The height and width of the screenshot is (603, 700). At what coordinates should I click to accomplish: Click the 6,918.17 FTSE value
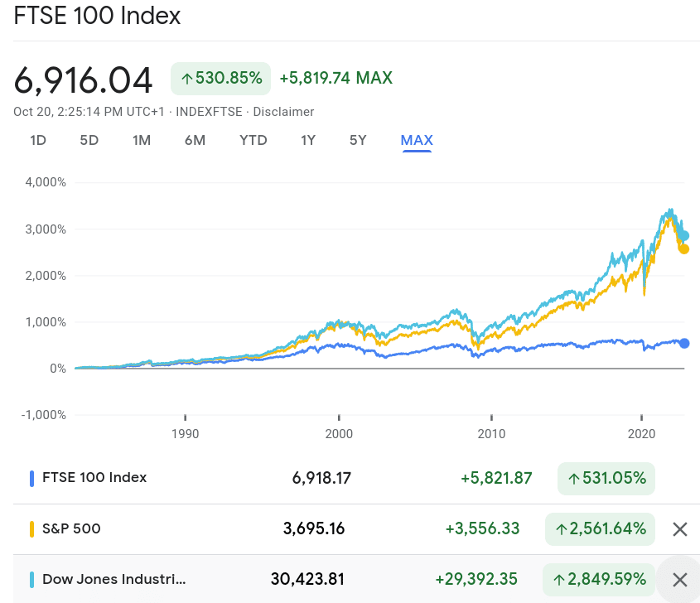point(321,478)
